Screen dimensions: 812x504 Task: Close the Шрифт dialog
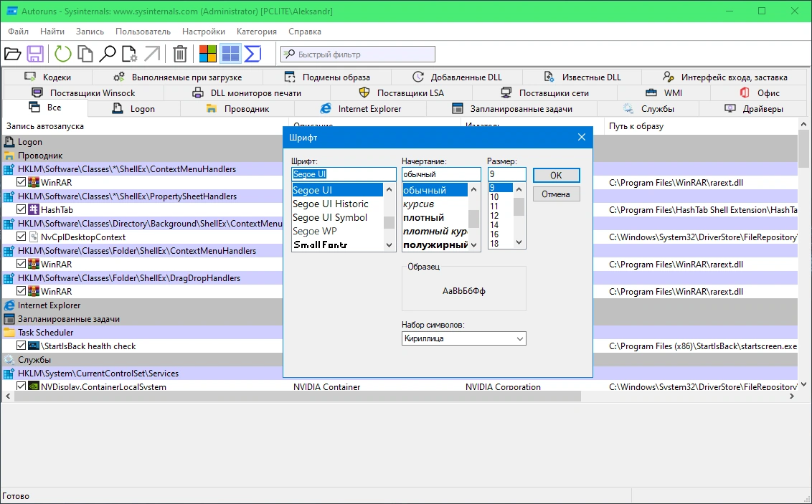click(582, 137)
